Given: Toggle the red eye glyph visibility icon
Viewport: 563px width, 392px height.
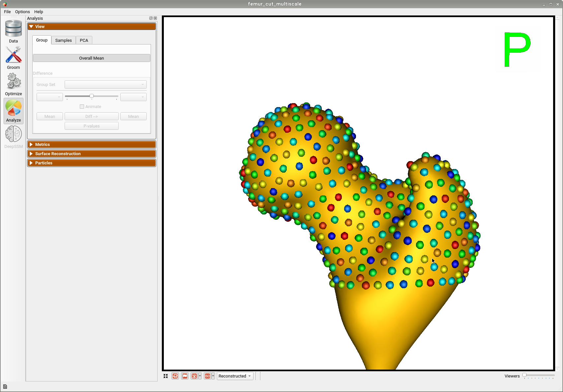Looking at the screenshot, I should (194, 376).
